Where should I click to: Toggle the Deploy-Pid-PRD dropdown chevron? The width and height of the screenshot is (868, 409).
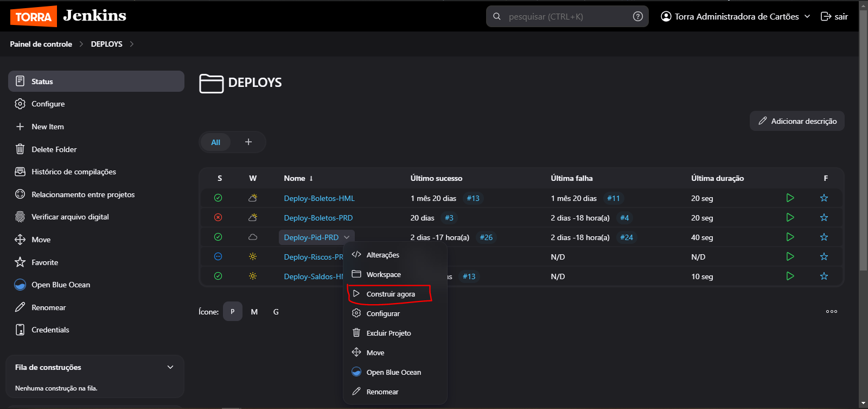[347, 237]
